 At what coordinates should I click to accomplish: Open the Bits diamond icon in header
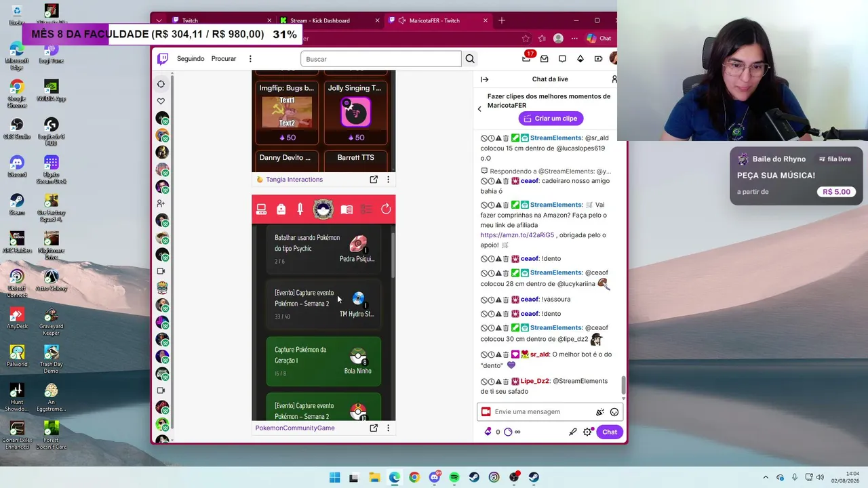point(580,59)
